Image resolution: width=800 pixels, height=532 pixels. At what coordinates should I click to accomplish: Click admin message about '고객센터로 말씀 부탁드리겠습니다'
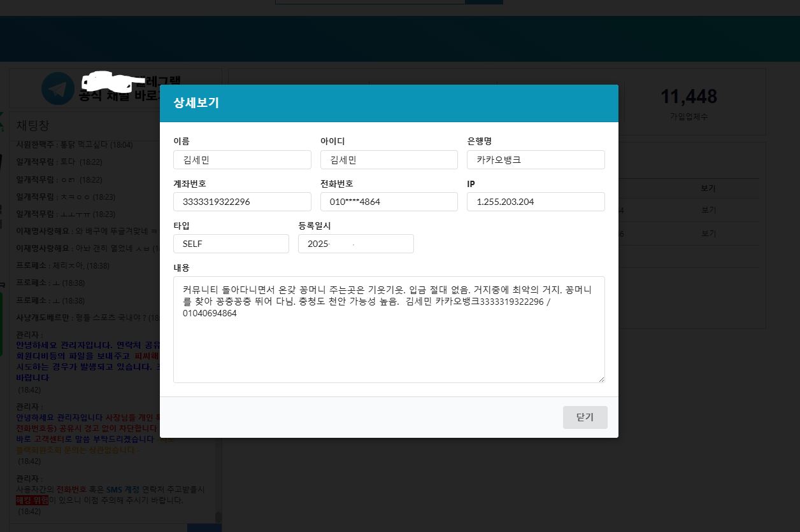[x=88, y=434]
